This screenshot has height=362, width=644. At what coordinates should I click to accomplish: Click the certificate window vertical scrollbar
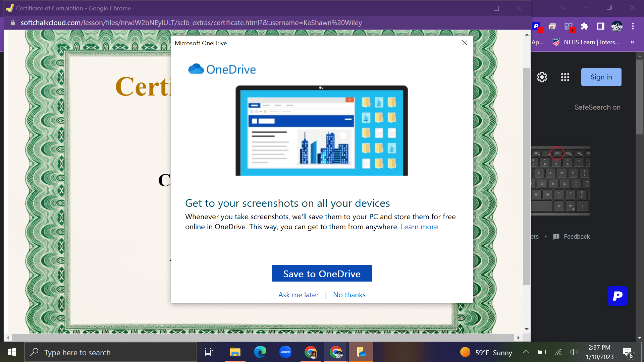(x=527, y=176)
